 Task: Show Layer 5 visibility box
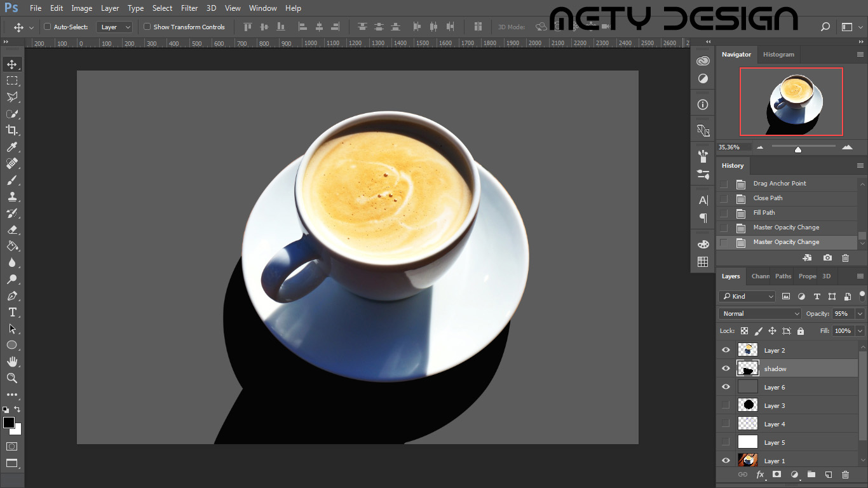(x=726, y=442)
